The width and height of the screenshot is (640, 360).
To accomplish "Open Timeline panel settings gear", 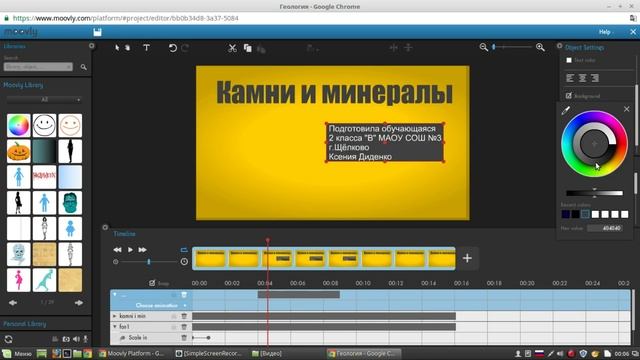I will 105,227.
